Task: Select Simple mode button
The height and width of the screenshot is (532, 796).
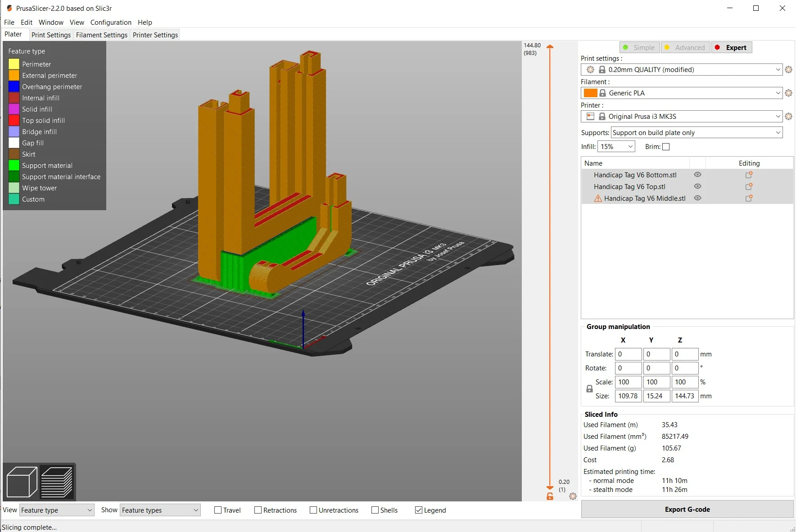Action: [x=639, y=48]
